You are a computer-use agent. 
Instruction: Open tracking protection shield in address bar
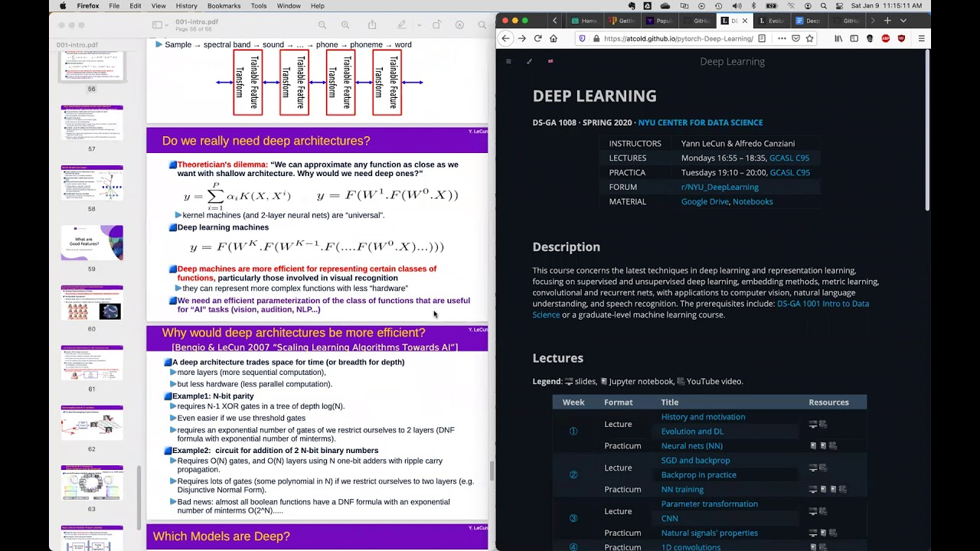click(582, 38)
